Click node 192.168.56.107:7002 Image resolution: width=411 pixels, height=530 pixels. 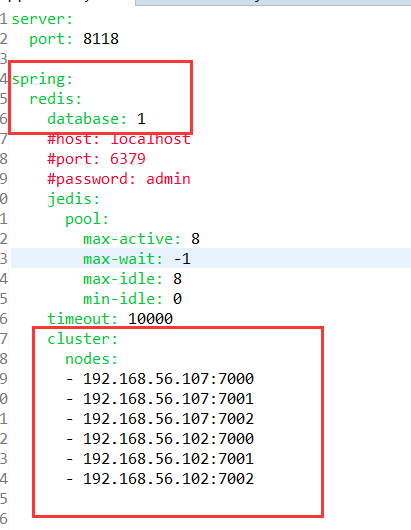click(168, 418)
